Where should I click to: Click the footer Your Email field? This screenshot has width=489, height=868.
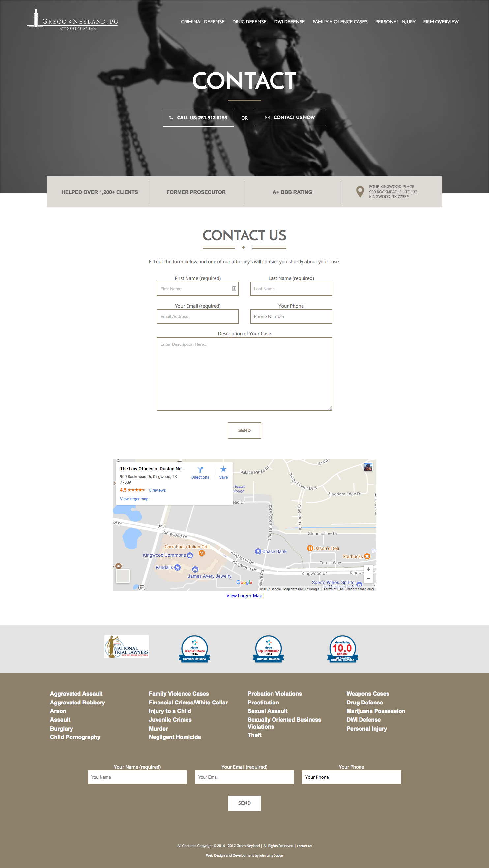244,777
